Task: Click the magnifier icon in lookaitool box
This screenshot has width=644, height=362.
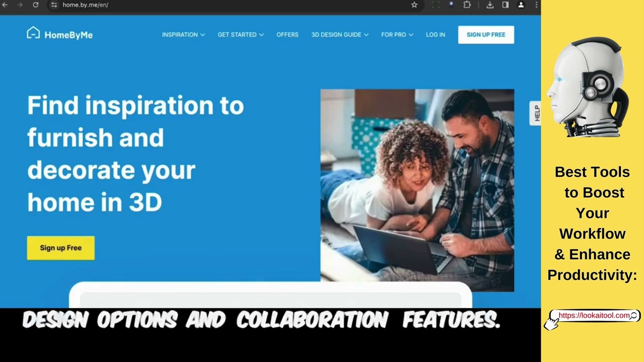Action: (x=634, y=316)
